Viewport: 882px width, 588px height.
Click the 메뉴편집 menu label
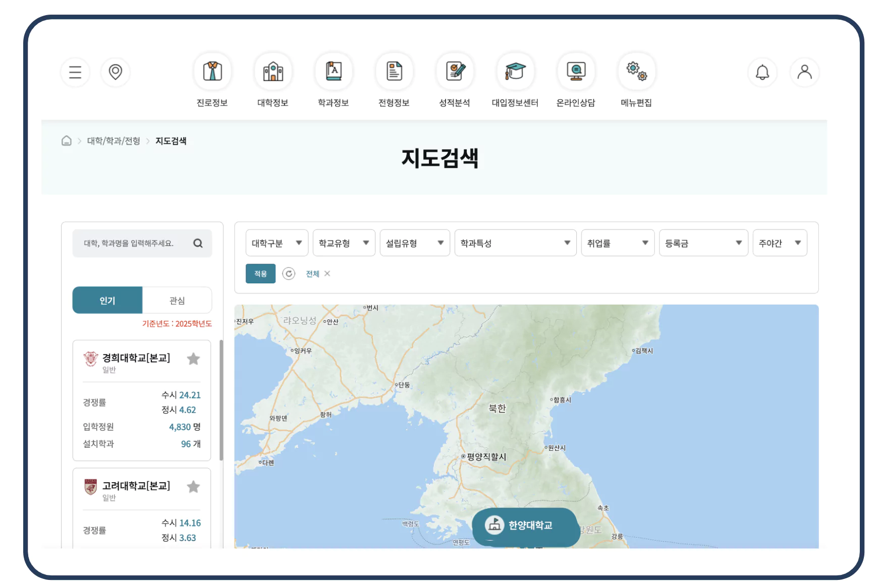pyautogui.click(x=636, y=103)
